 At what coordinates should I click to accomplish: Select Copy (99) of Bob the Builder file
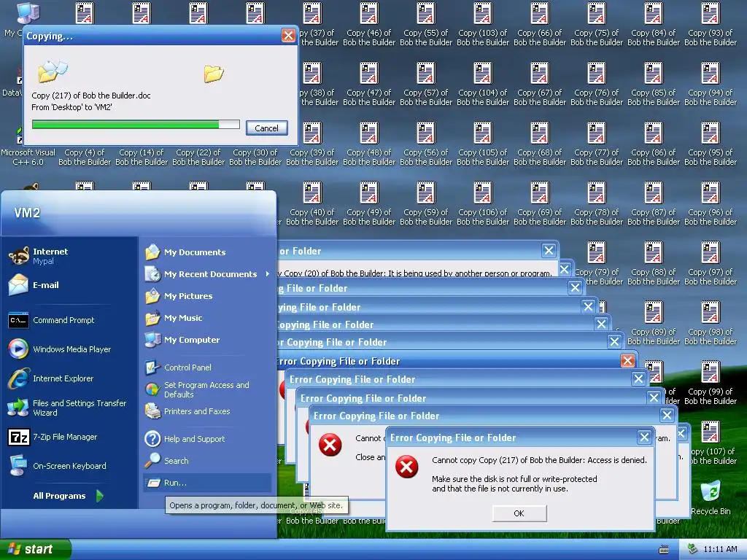coord(711,384)
